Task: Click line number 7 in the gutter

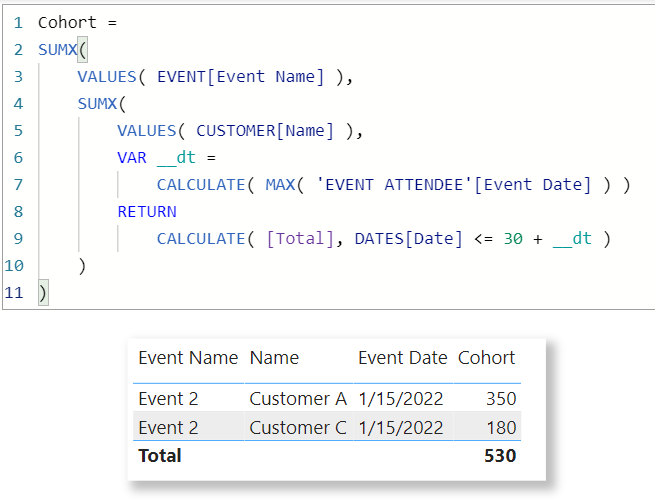Action: coord(18,185)
